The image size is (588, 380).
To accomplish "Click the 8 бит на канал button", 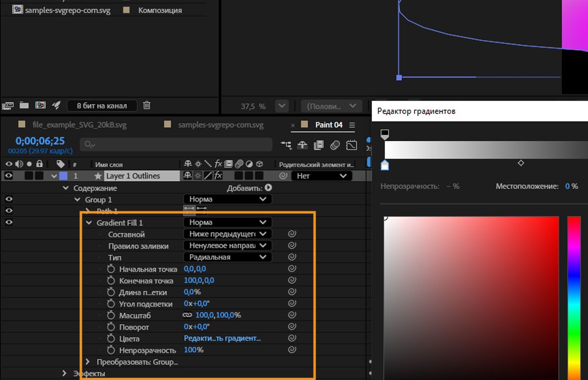I will 102,105.
